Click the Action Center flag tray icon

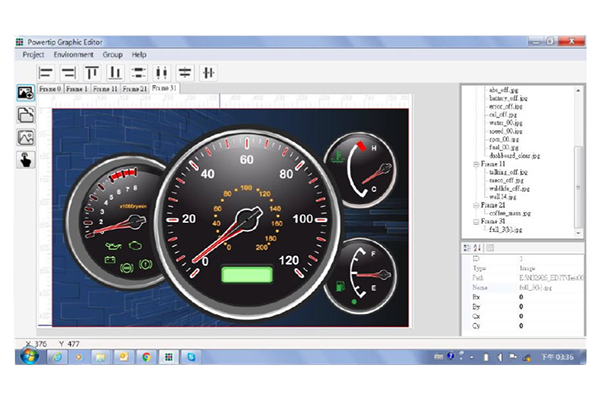click(x=513, y=357)
